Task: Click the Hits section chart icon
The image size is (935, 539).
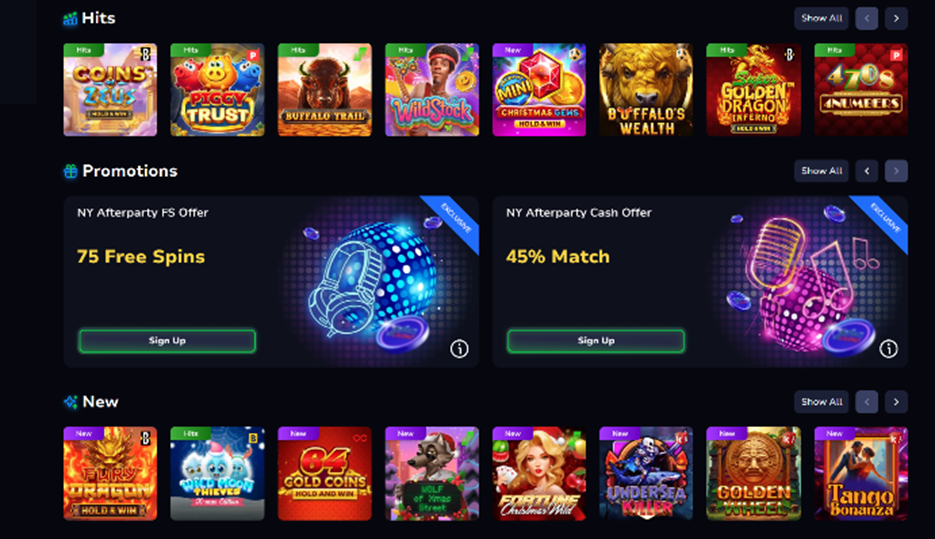Action: coord(70,18)
